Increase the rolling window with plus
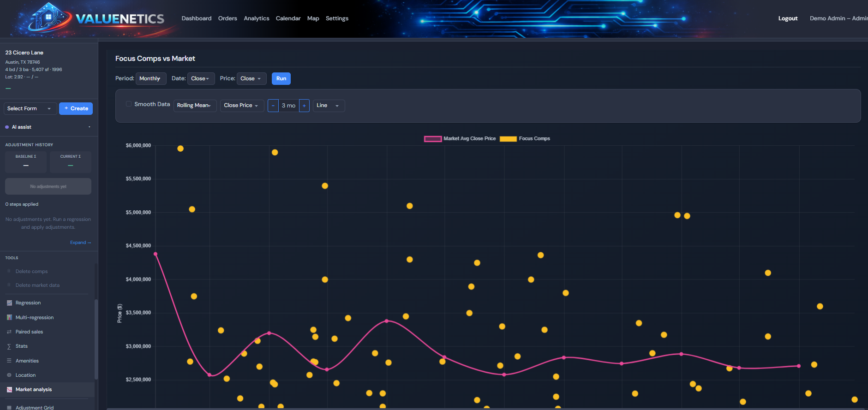The width and height of the screenshot is (868, 410). tap(304, 106)
